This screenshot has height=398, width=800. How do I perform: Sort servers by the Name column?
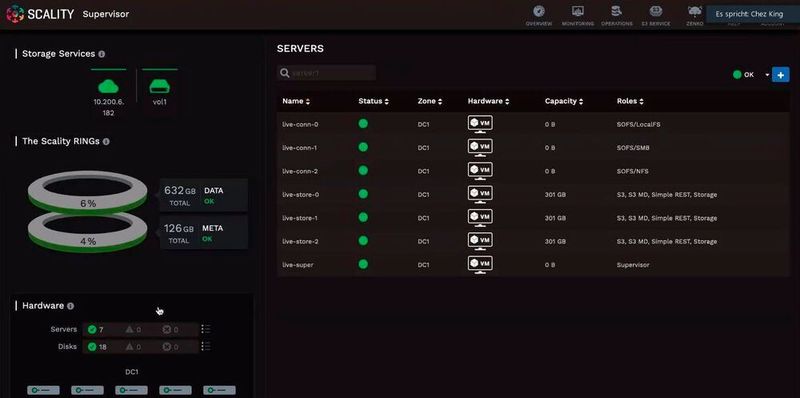pos(296,102)
